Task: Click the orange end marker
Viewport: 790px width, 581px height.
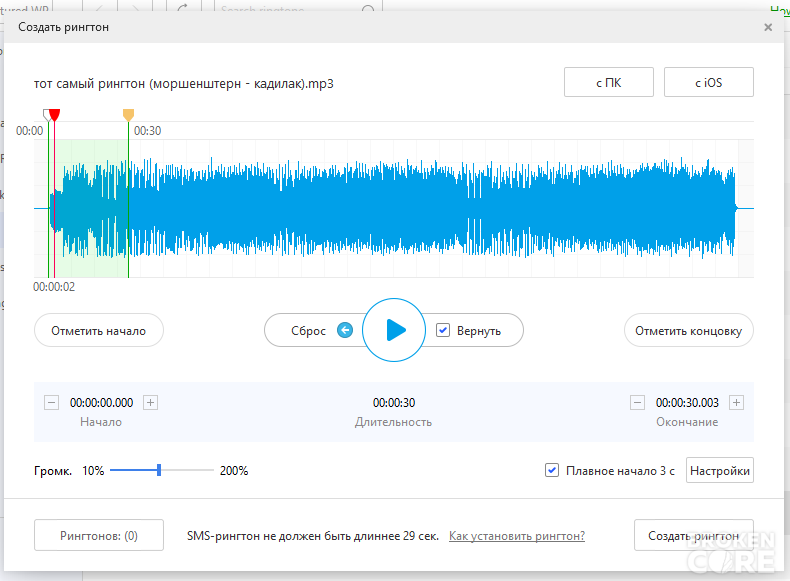Action: click(128, 115)
